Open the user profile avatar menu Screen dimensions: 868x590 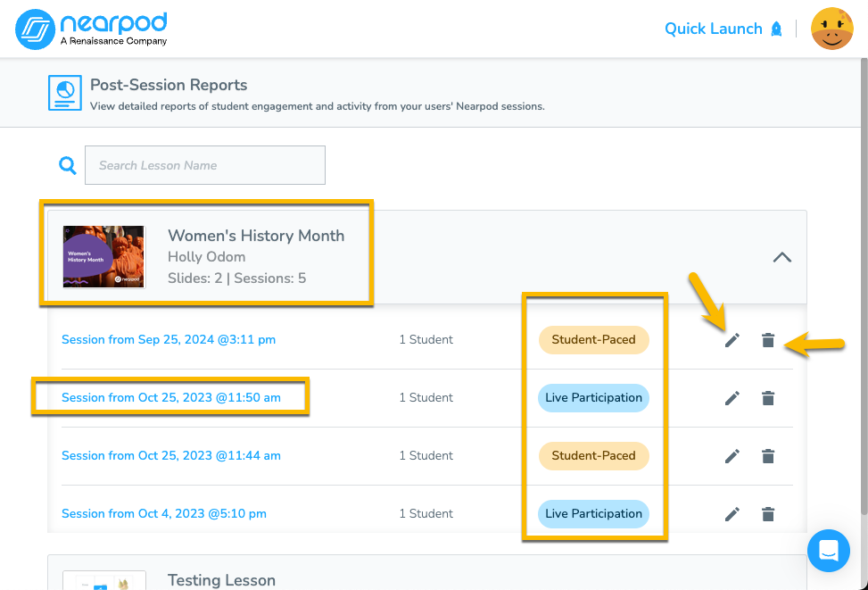click(831, 29)
